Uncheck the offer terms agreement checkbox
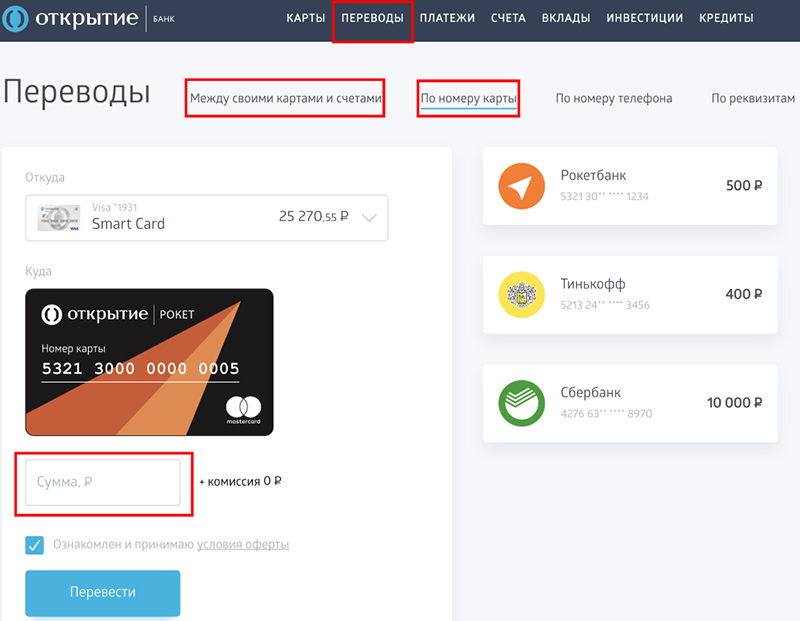 35,545
